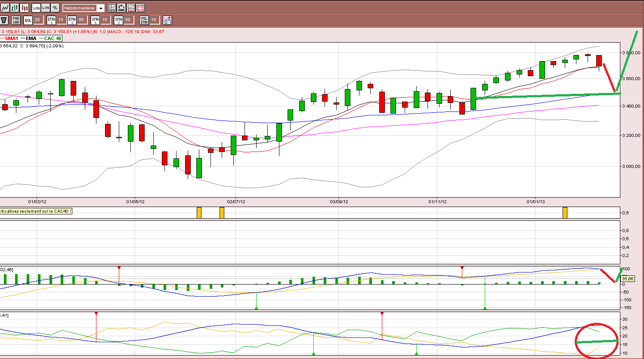Click the January 2013 yellow event marker
The width and height of the screenshot is (644, 359).
pyautogui.click(x=565, y=213)
